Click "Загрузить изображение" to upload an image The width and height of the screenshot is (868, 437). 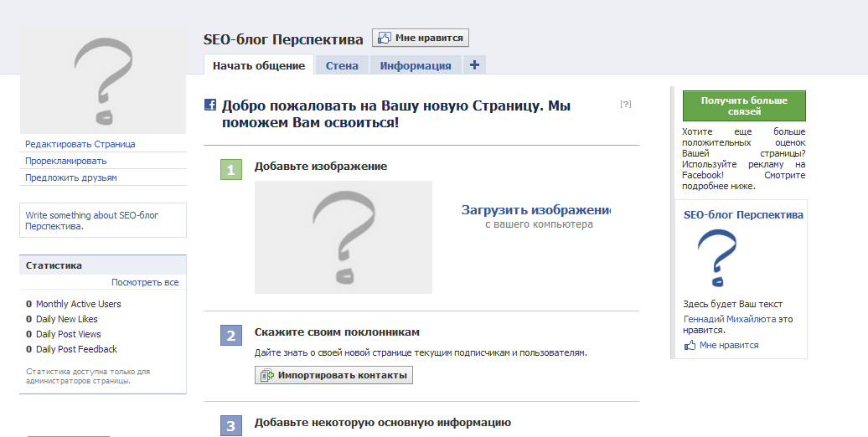536,209
